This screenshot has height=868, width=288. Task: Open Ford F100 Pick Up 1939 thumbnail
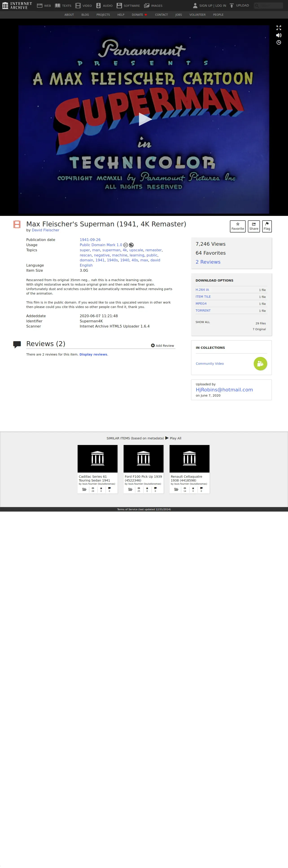point(144,459)
